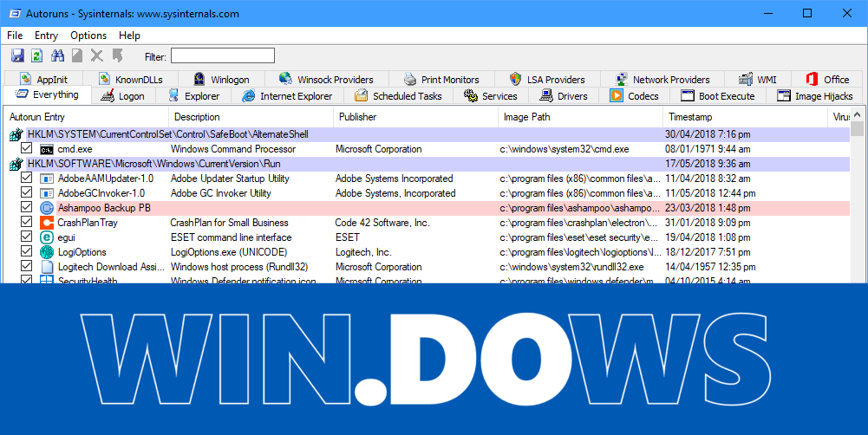Open the Winsock Providers tab

click(x=327, y=79)
